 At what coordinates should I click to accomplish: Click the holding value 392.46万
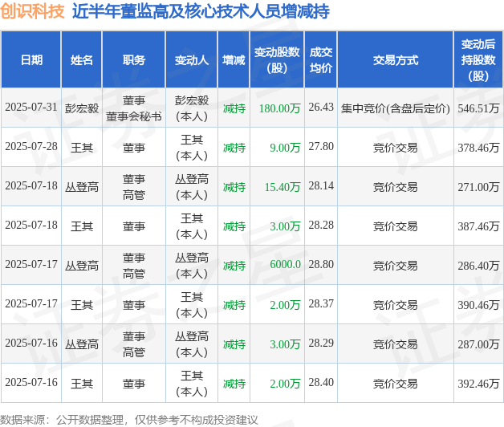coord(478,384)
